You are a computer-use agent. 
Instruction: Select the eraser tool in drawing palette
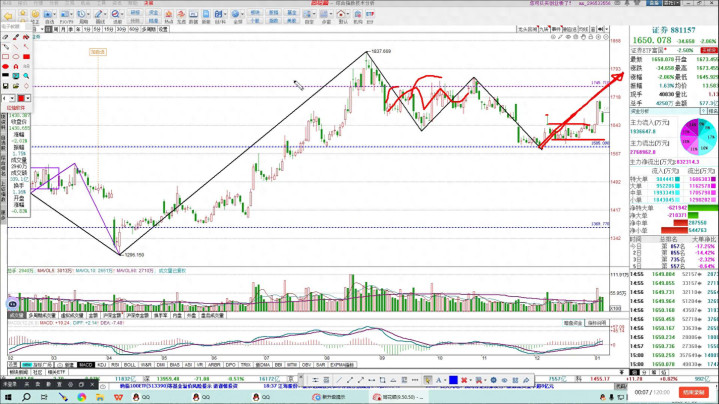tap(5, 37)
